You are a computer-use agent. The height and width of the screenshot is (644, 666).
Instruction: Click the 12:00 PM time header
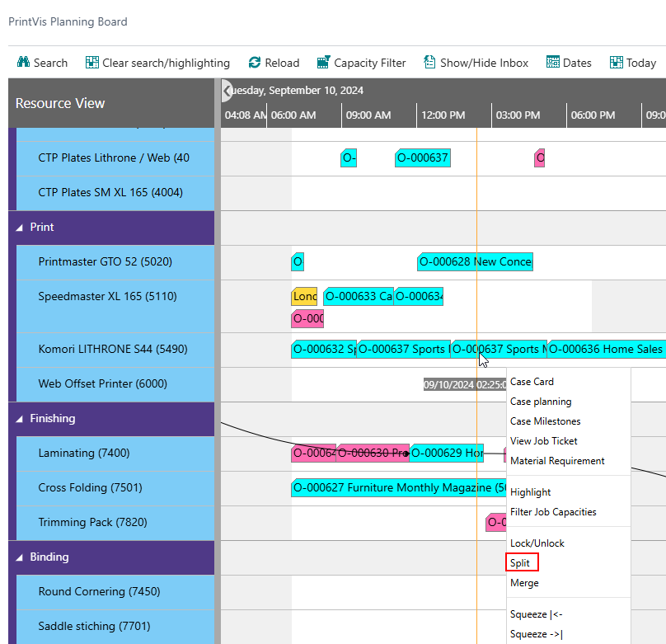pyautogui.click(x=443, y=115)
